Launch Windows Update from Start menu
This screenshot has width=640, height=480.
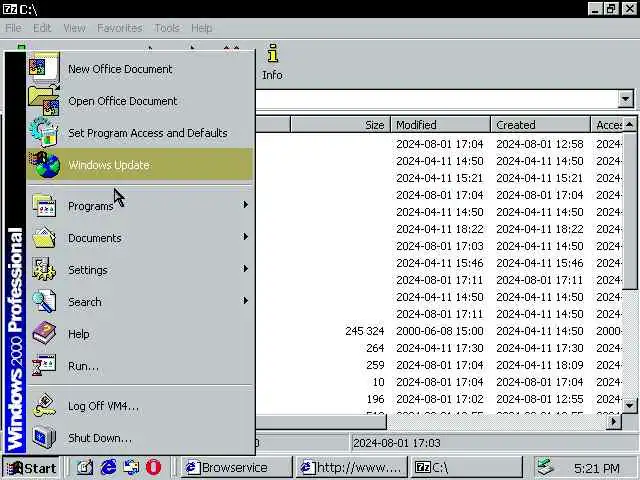[140, 164]
